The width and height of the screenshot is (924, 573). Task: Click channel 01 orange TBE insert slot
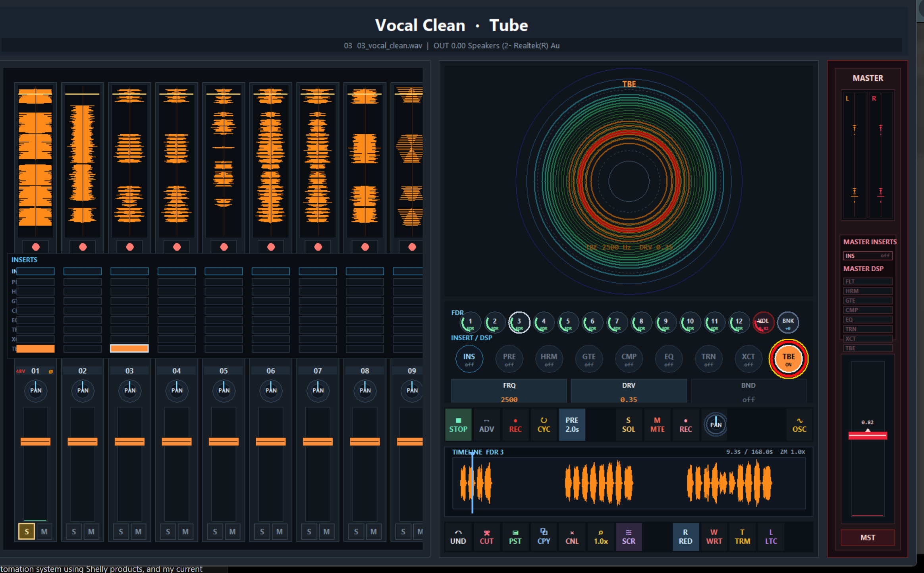pos(35,349)
